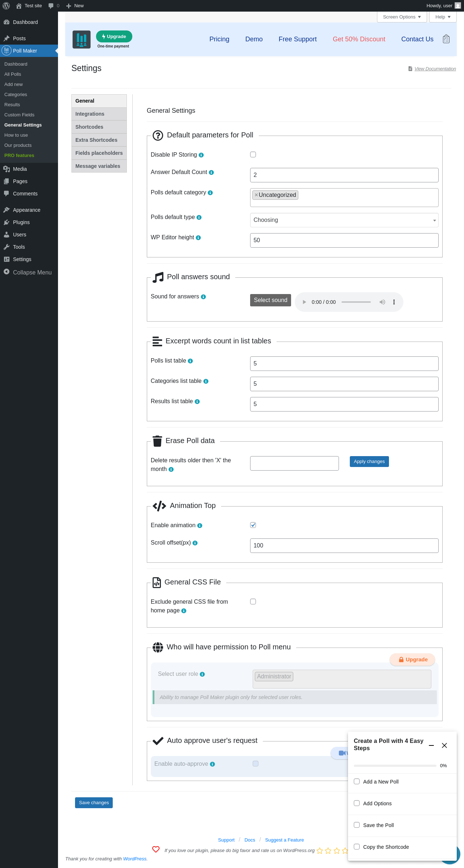The height and width of the screenshot is (868, 464).
Task: Open All Polls in the sidebar menu
Action: (13, 74)
